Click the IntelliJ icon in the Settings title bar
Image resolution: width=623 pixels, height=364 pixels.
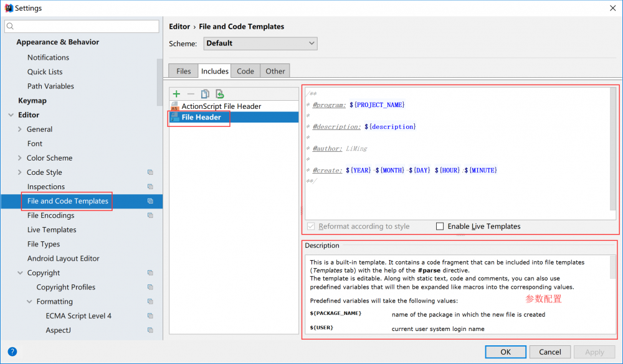click(x=9, y=8)
